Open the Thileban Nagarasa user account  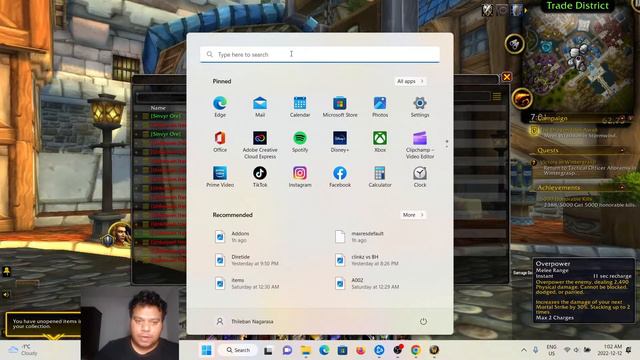tap(244, 321)
